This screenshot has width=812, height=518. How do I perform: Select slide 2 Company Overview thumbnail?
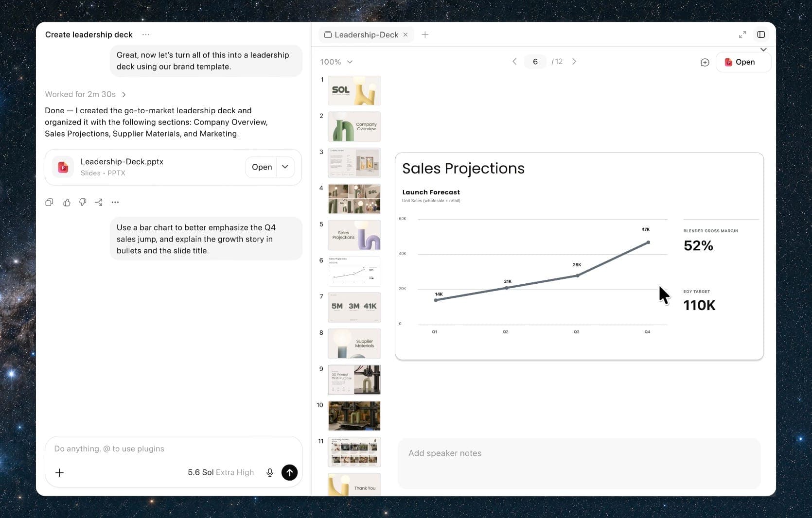pos(354,126)
